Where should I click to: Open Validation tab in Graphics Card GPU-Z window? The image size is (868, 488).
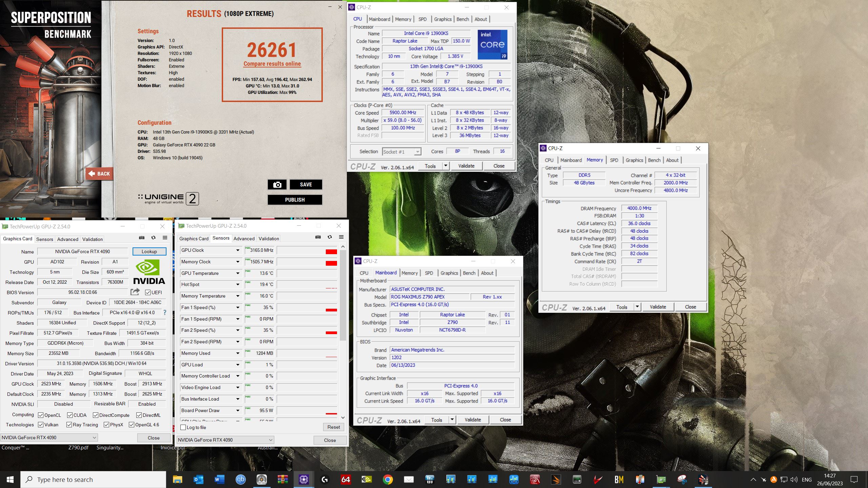(92, 239)
